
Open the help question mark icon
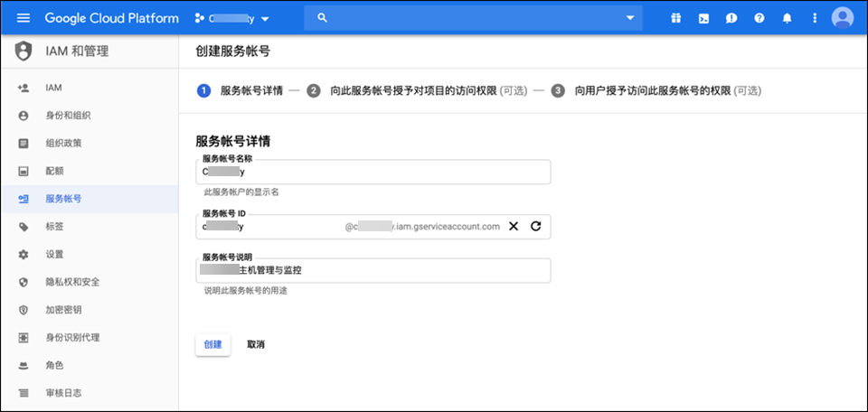click(x=759, y=18)
